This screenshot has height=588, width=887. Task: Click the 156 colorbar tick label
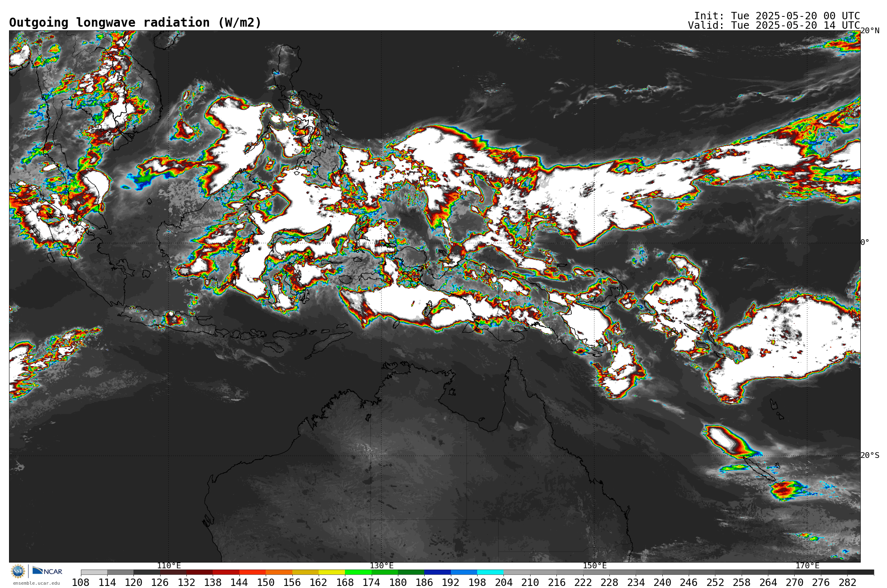tap(292, 583)
